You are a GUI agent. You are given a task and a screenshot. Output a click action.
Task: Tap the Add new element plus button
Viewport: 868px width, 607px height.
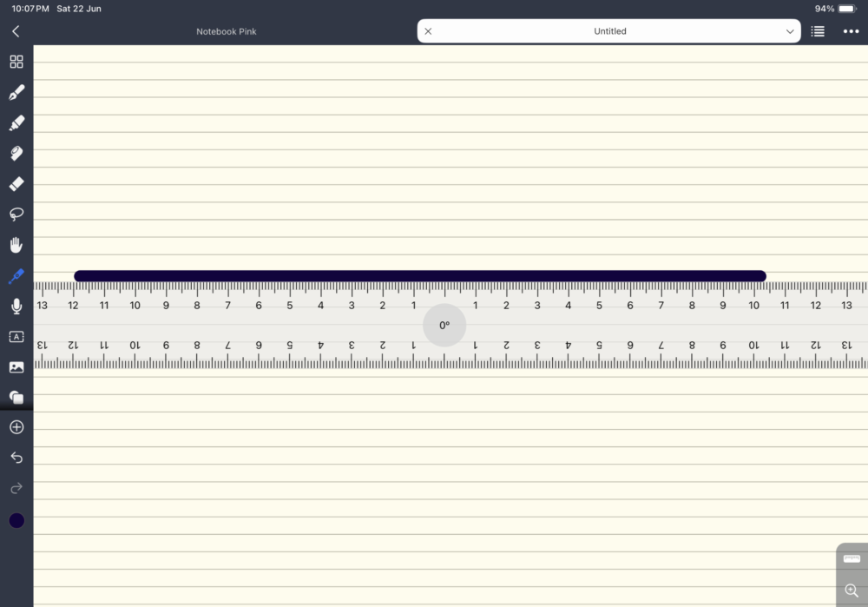16,426
